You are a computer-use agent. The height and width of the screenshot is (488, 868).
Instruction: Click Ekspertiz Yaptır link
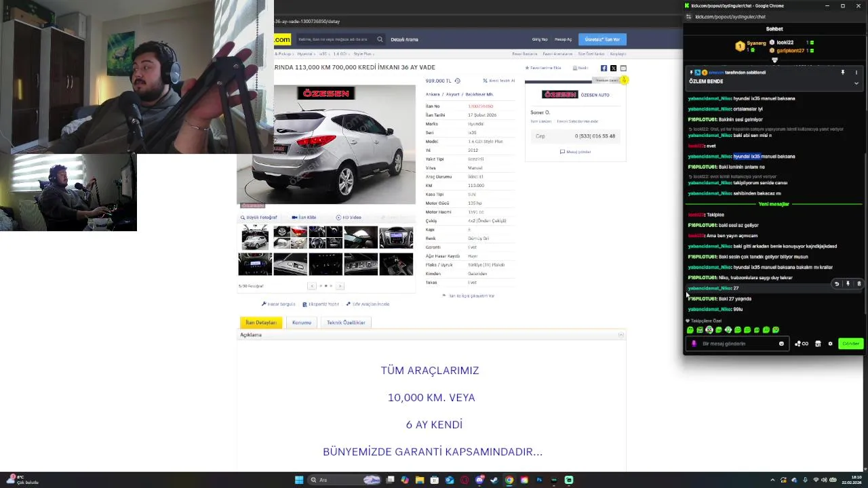(x=321, y=304)
